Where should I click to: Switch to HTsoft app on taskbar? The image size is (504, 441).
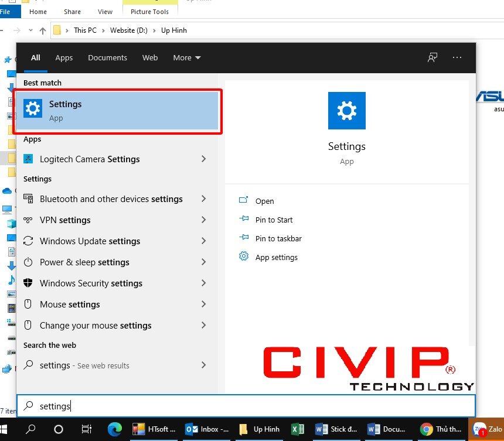(x=154, y=429)
